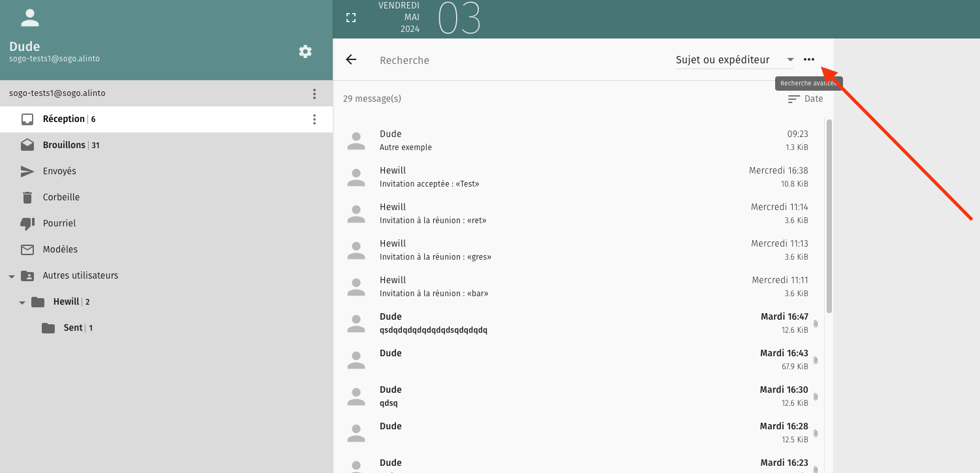980x473 pixels.
Task: Open the Sujet ou expéditeur dropdown
Action: [x=734, y=60]
